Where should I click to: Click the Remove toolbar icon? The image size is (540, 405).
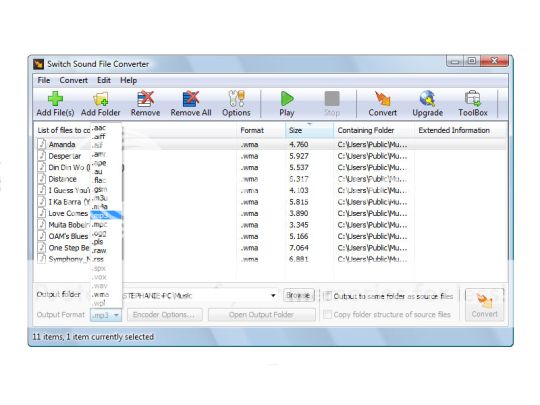pos(145,104)
